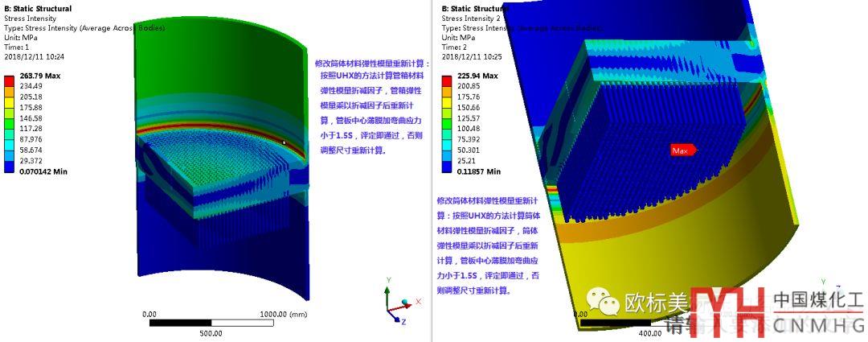The image size is (868, 342).
Task: Click the left plot scale ruler bar
Action: pyautogui.click(x=211, y=323)
